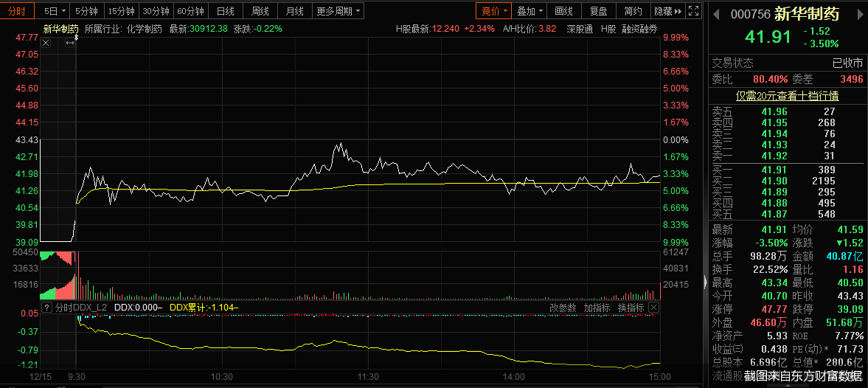This screenshot has width=868, height=388.
Task: Expand the 5日 period dropdown
Action: point(55,11)
